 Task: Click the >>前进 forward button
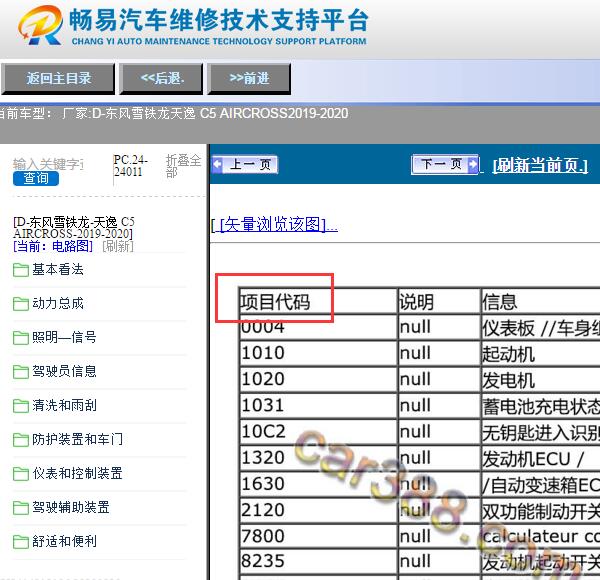pyautogui.click(x=249, y=78)
